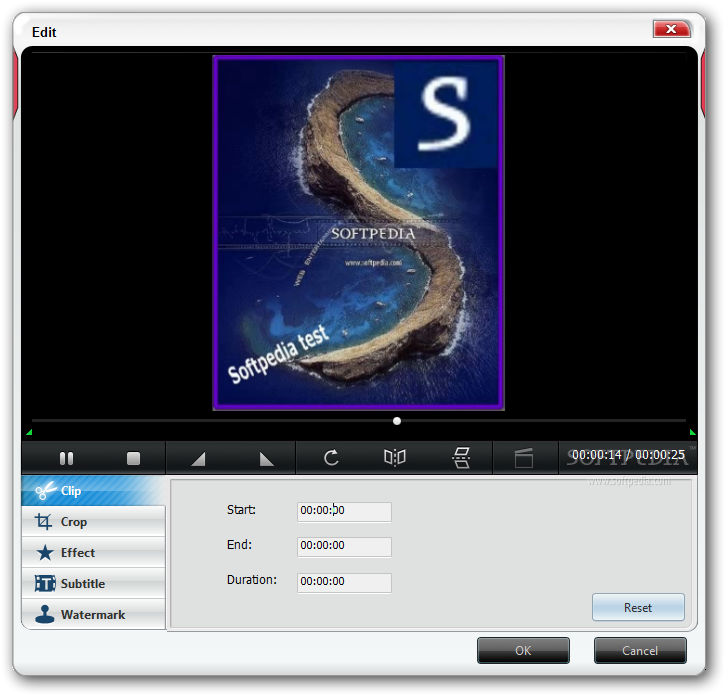The image size is (726, 696).
Task: Reset the clip settings
Action: point(638,607)
